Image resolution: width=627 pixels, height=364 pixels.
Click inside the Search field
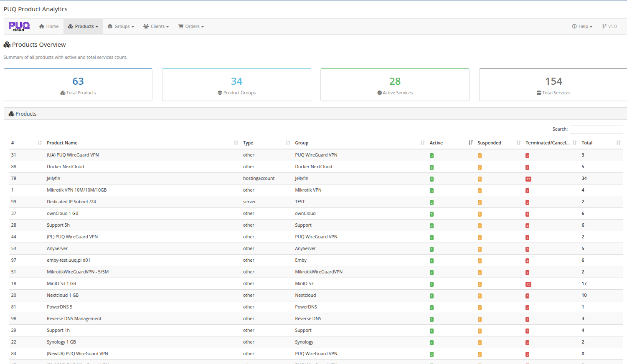pyautogui.click(x=596, y=129)
